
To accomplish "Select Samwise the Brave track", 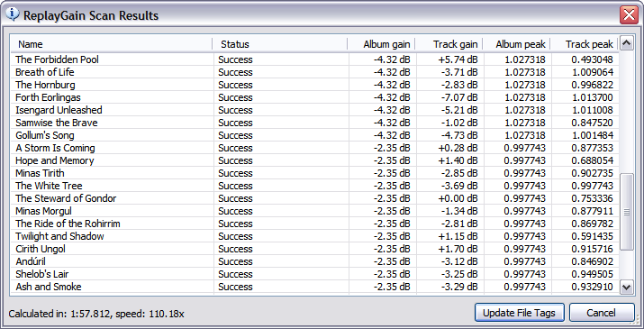I will coord(314,123).
